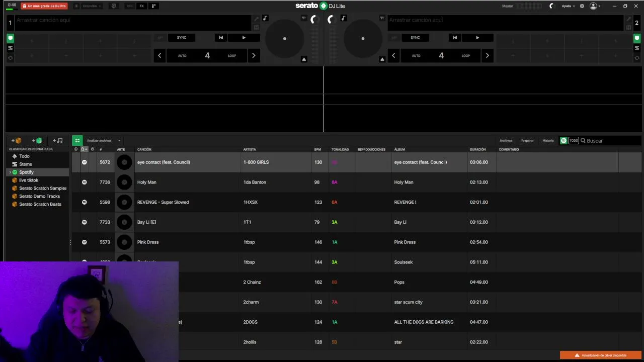Toggle the FX panel button
The height and width of the screenshot is (362, 644).
[x=141, y=6]
